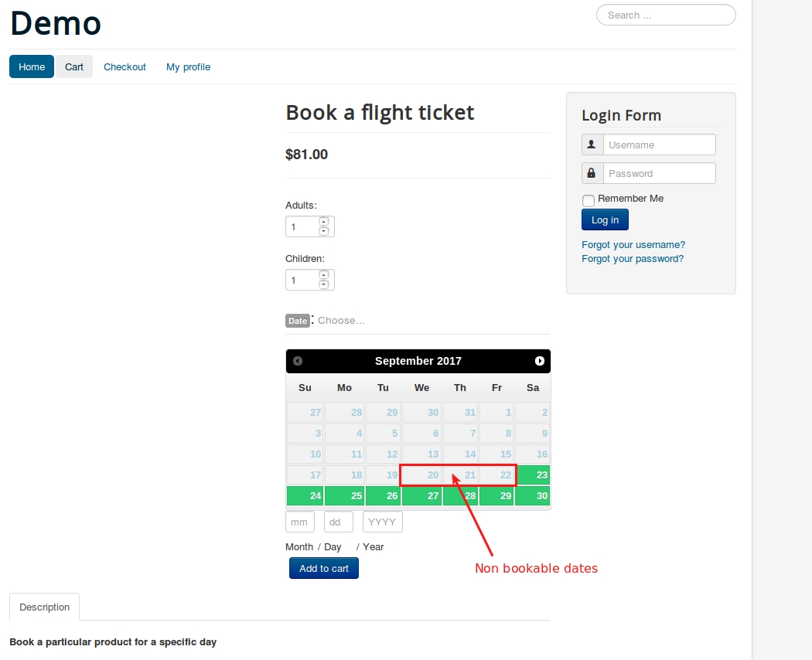
Task: Click the user icon beside Username
Action: pyautogui.click(x=592, y=145)
